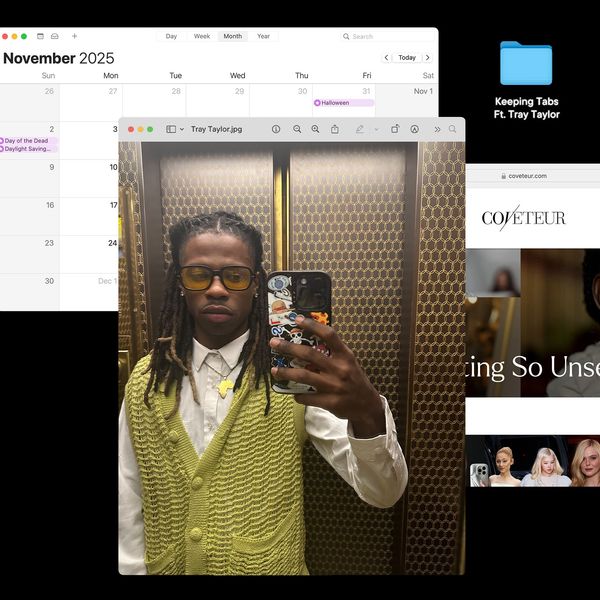This screenshot has height=600, width=600.
Task: Open the search magnifier in Preview
Action: [x=453, y=129]
